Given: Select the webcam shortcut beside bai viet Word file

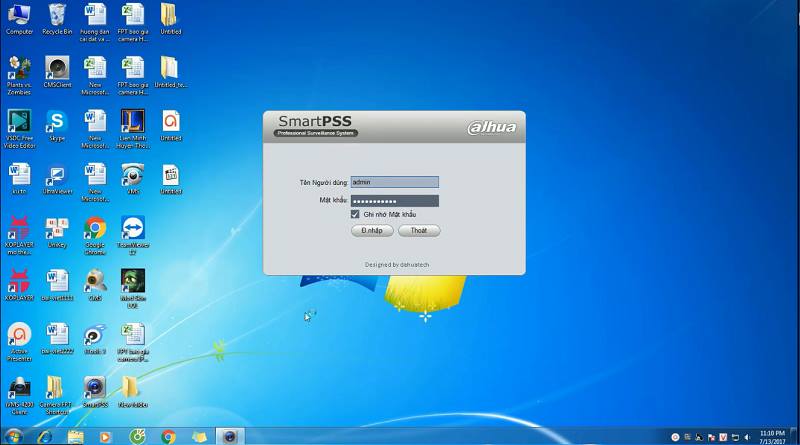Looking at the screenshot, I should (95, 286).
